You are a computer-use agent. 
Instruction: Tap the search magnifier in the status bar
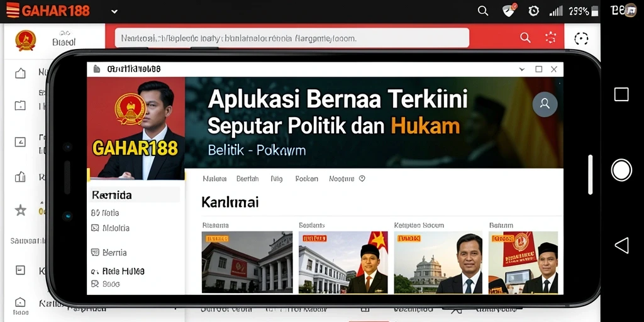483,11
